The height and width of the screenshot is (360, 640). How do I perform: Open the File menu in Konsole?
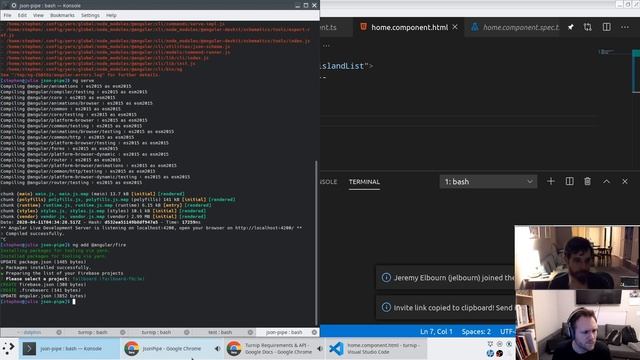click(x=8, y=15)
